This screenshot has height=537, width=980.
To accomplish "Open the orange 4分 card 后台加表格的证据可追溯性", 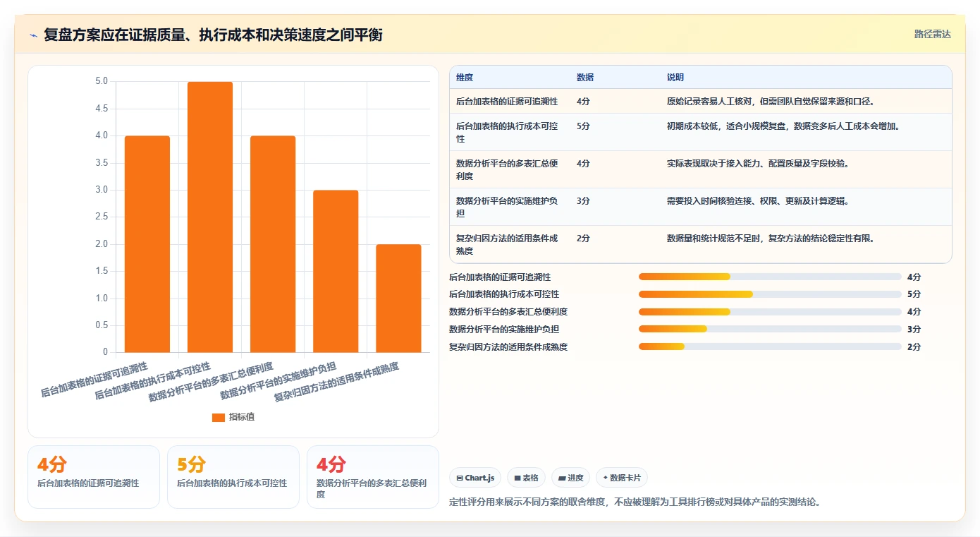I will pyautogui.click(x=94, y=477).
